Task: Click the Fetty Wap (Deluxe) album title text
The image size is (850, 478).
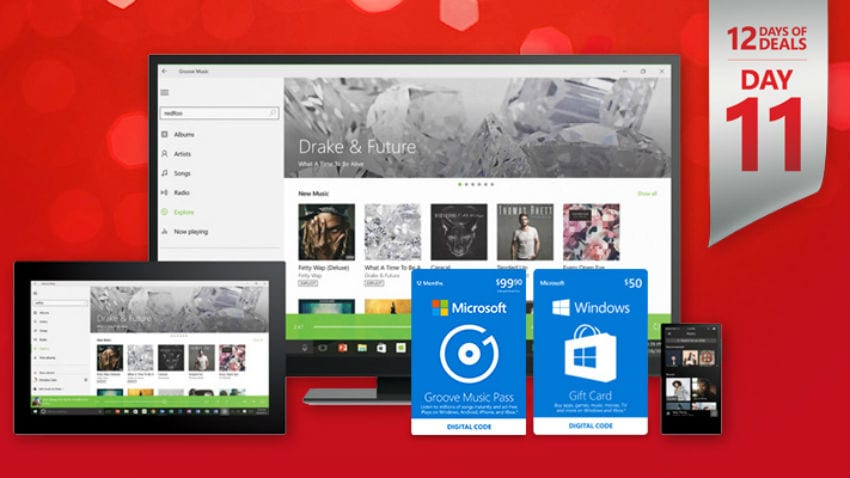Action: point(324,268)
